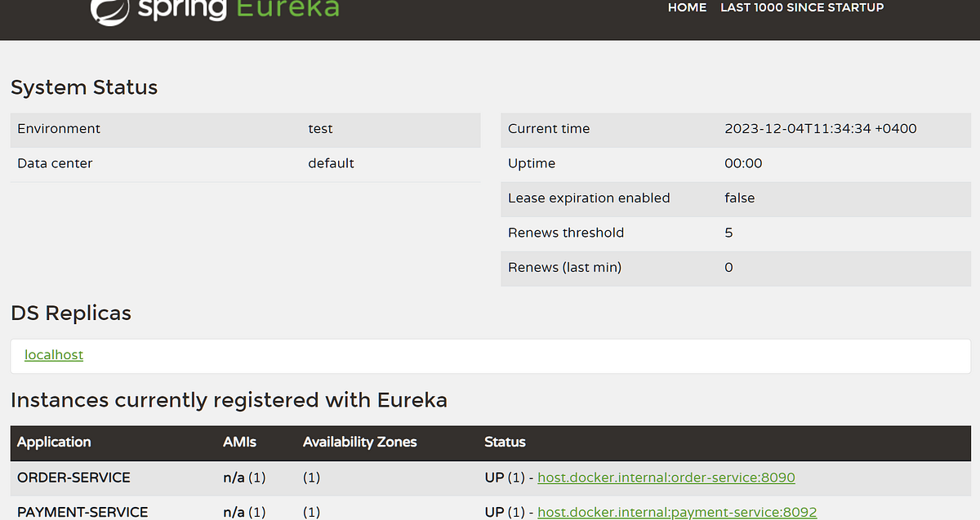Screen dimensions: 980x520
Task: Select the PAYMENT-SERVICE application row
Action: tap(82, 511)
